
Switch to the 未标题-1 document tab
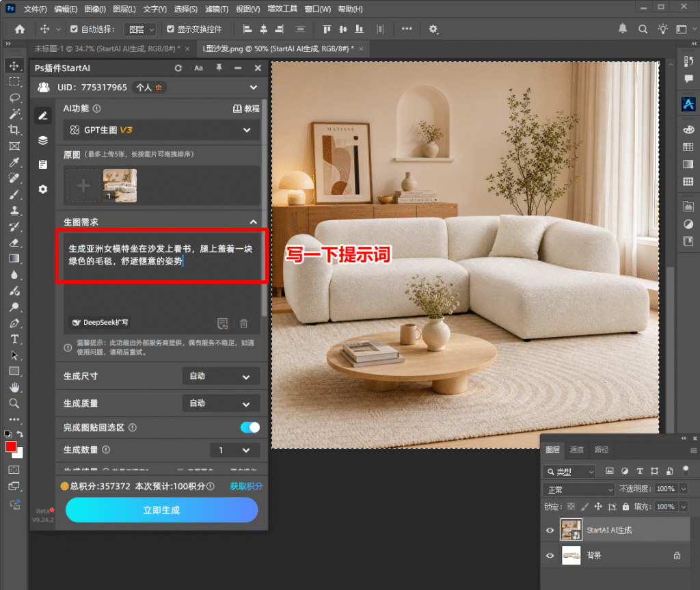click(107, 49)
